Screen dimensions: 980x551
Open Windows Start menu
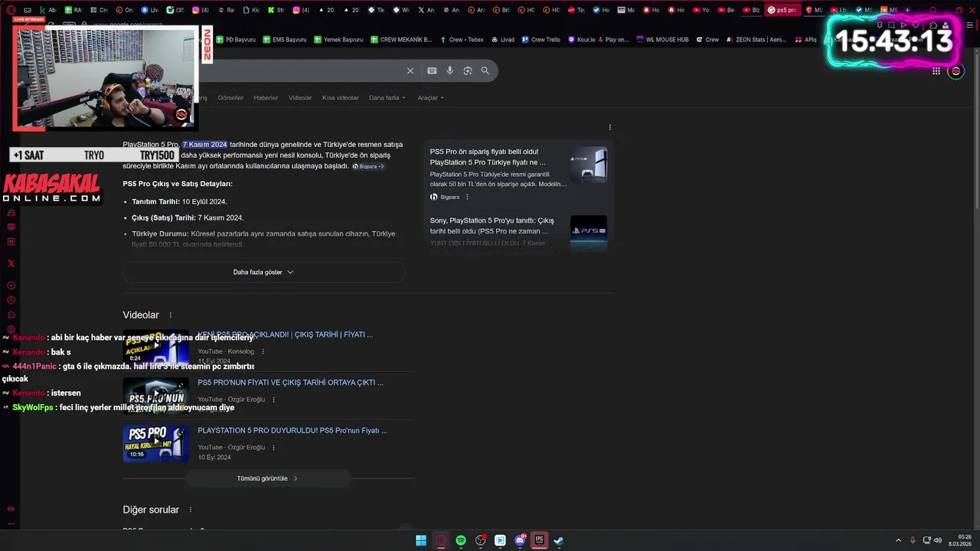coord(421,540)
